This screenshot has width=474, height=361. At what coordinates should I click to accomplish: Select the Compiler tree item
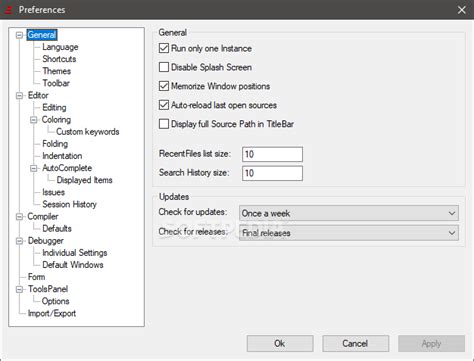point(43,216)
